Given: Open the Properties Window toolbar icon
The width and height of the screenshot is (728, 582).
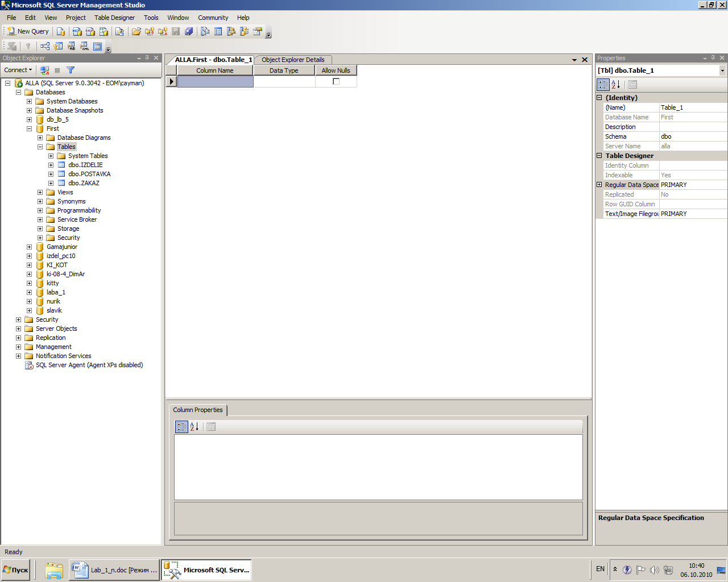Looking at the screenshot, I should click(258, 31).
